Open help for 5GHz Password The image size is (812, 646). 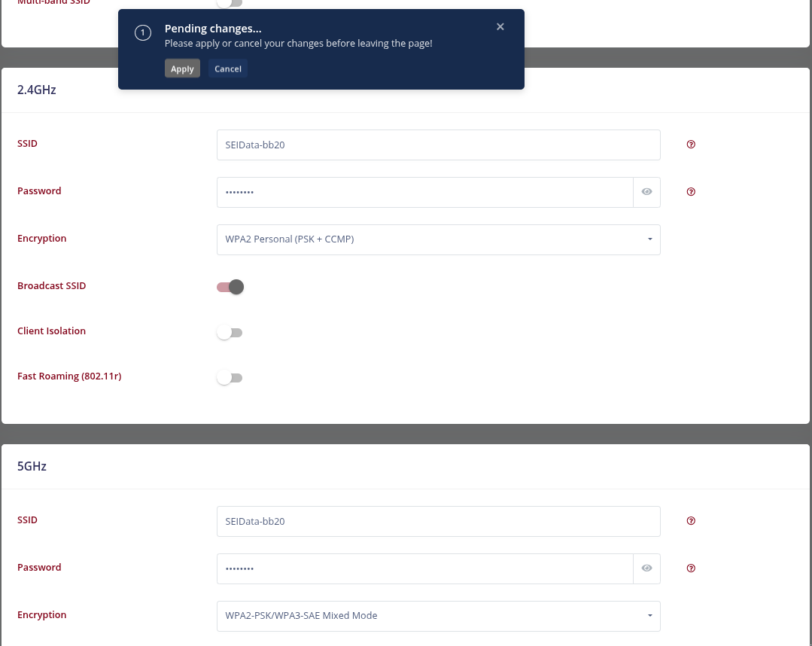pos(691,568)
